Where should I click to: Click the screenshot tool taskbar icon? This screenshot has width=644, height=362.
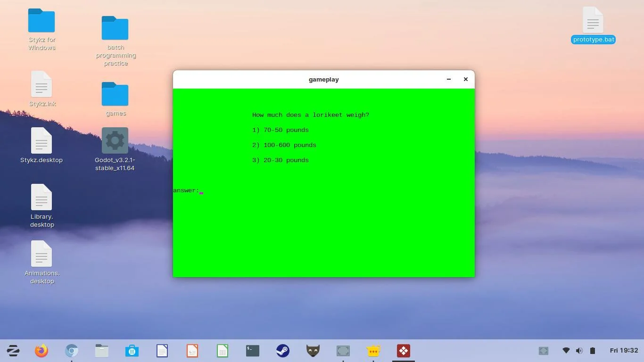[x=343, y=351]
